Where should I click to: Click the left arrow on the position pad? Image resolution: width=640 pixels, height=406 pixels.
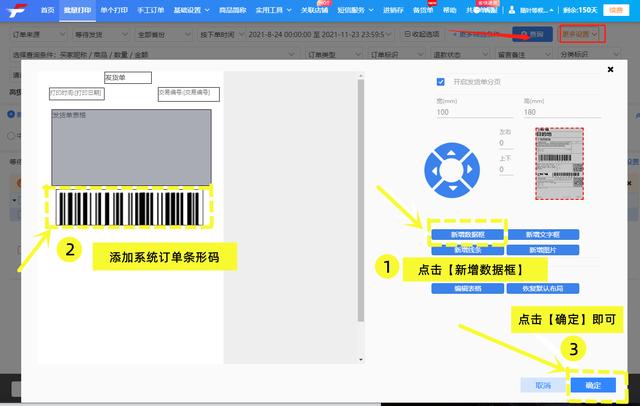434,171
